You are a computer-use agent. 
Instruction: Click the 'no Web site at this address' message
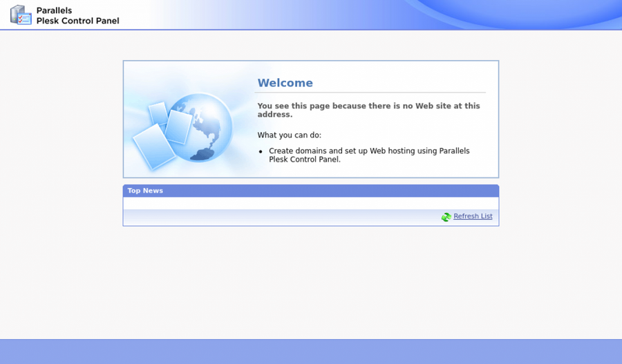click(x=368, y=110)
